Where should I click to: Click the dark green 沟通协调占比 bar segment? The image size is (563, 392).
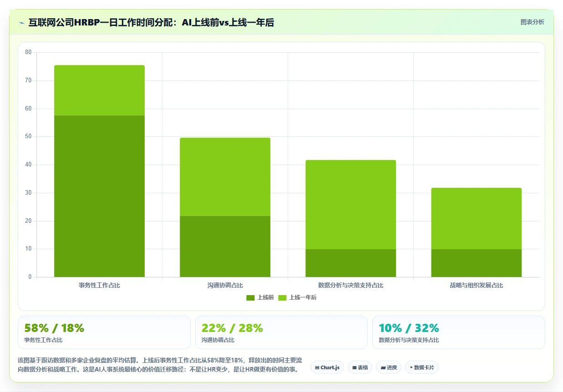225,246
